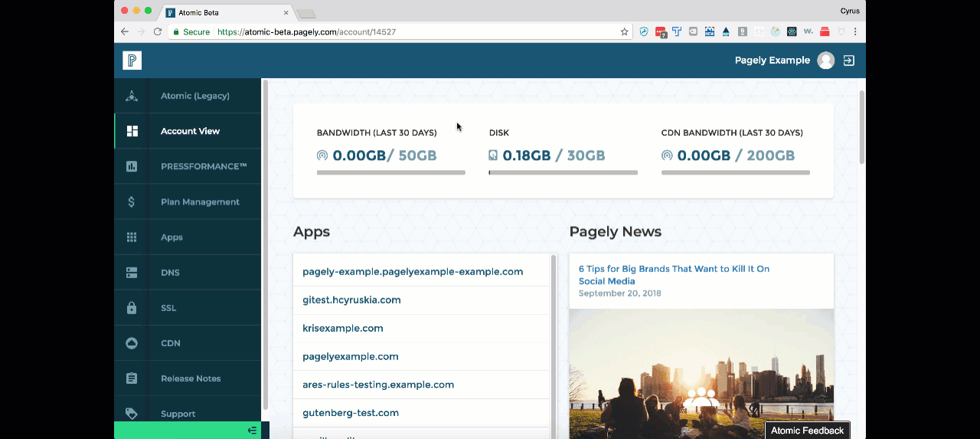
Task: Click the Cyrus profile name in Chrome
Action: [x=850, y=11]
